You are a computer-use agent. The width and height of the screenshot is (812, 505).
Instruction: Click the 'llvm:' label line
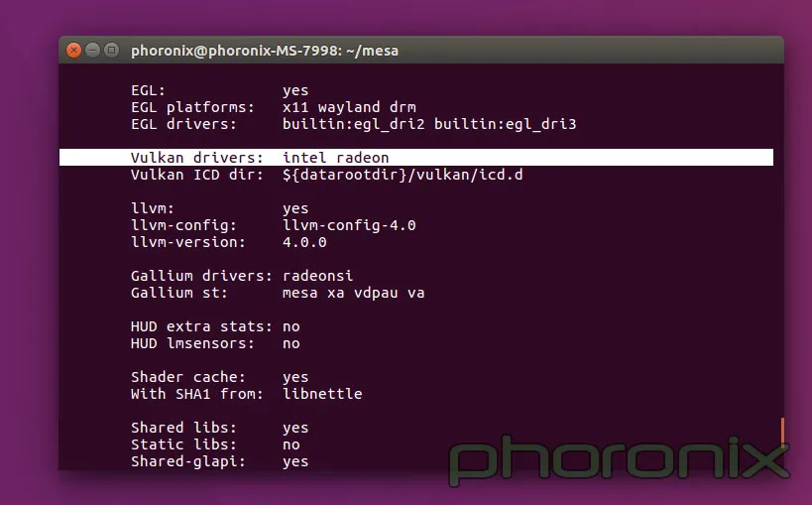pos(153,208)
